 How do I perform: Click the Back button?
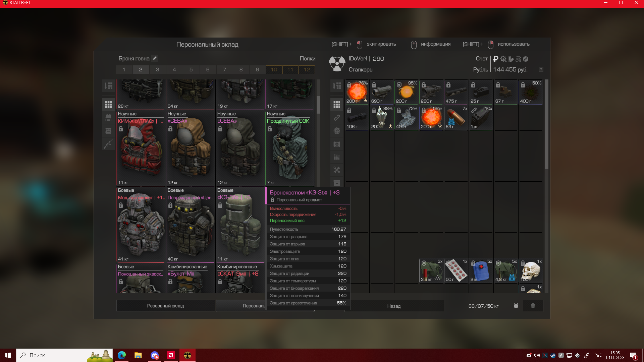[394, 306]
